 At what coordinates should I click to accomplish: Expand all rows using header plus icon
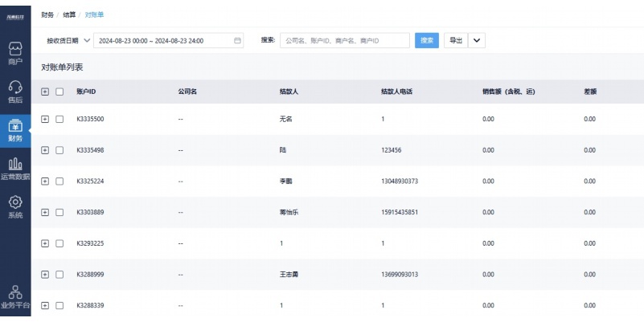[45, 92]
